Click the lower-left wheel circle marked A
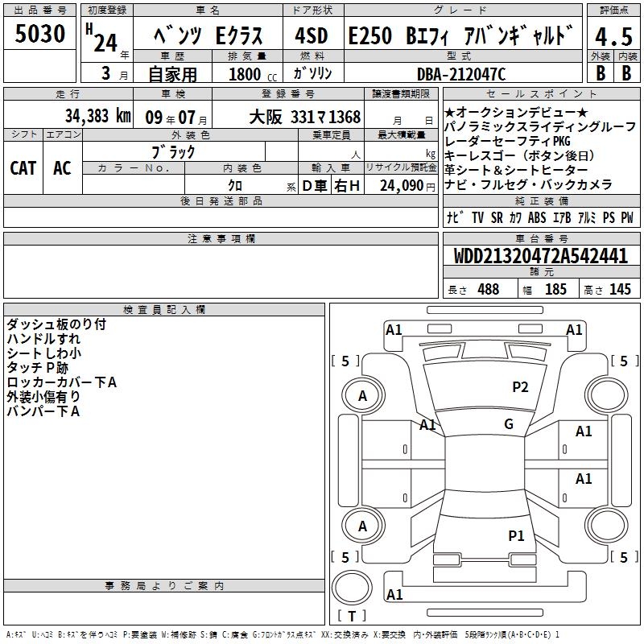644x644 pixels. click(x=363, y=526)
